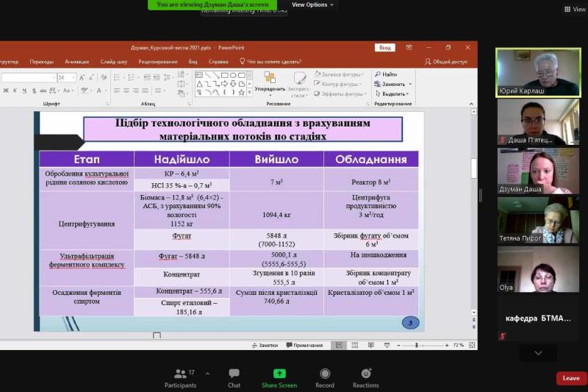Open the Reactions menu
588x392 pixels.
(365, 377)
